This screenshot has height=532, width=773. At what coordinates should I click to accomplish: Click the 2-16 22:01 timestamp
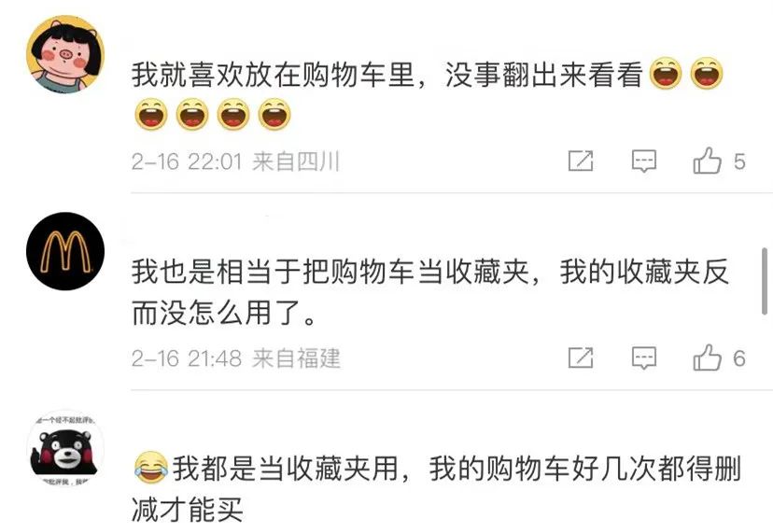click(187, 161)
